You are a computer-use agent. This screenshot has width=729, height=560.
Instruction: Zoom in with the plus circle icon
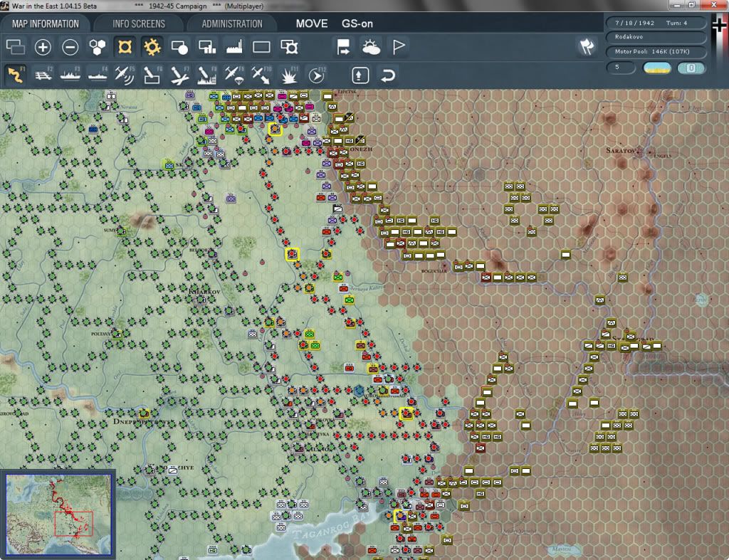[x=43, y=47]
